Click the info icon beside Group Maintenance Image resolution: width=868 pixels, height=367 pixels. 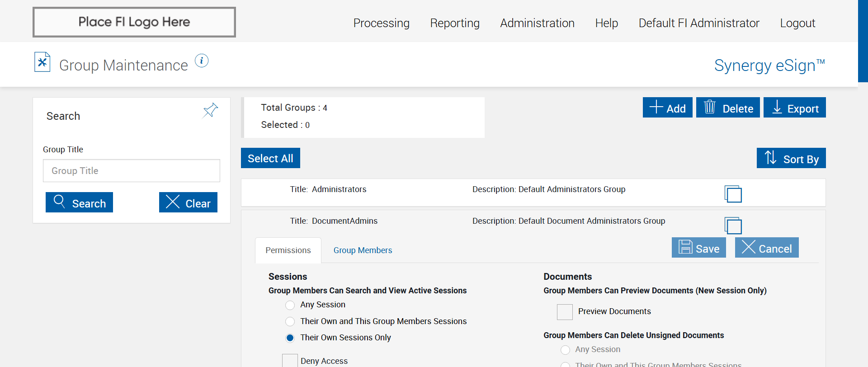pyautogui.click(x=202, y=61)
